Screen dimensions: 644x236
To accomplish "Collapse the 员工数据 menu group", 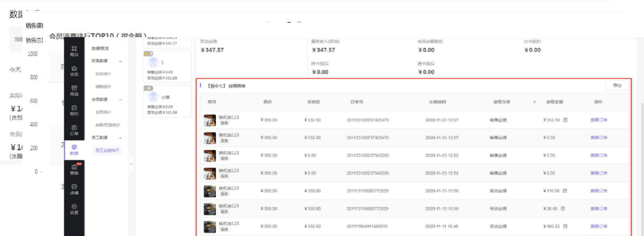I will pyautogui.click(x=120, y=137).
